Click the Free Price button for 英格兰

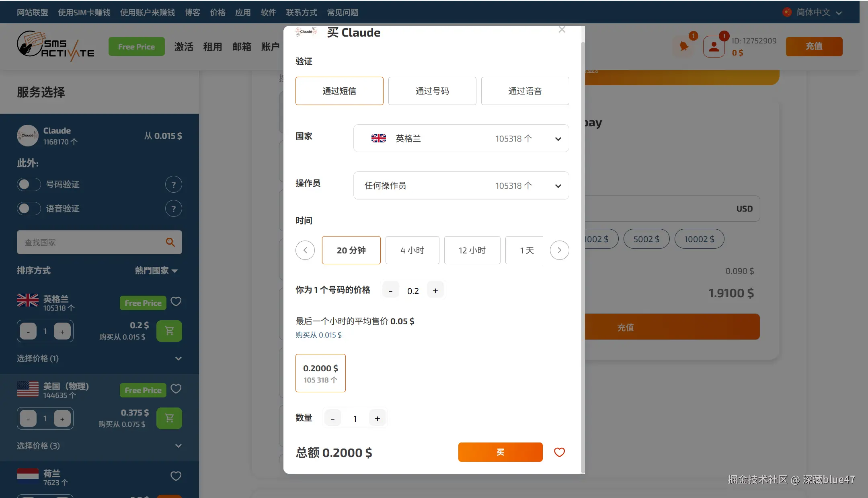point(142,303)
